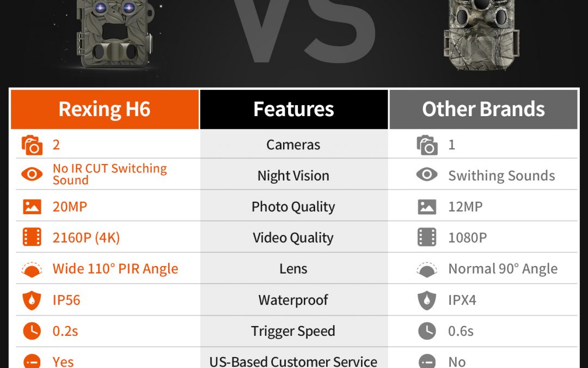
Task: Click the Waterproof feature label
Action: click(293, 300)
